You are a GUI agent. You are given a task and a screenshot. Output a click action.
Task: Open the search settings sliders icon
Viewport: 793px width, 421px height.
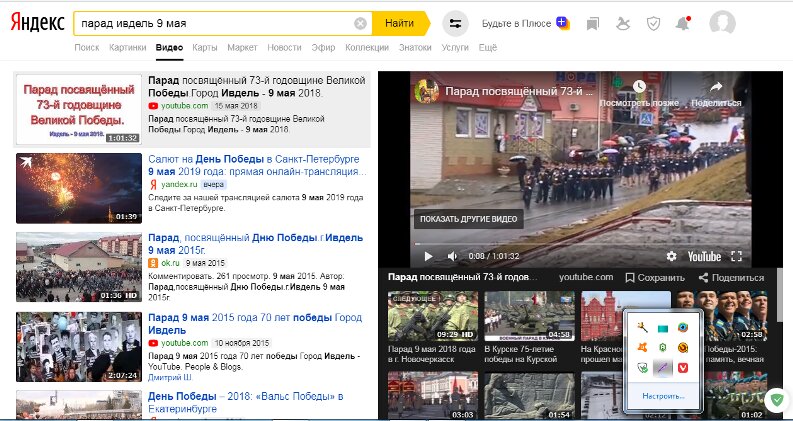click(455, 23)
